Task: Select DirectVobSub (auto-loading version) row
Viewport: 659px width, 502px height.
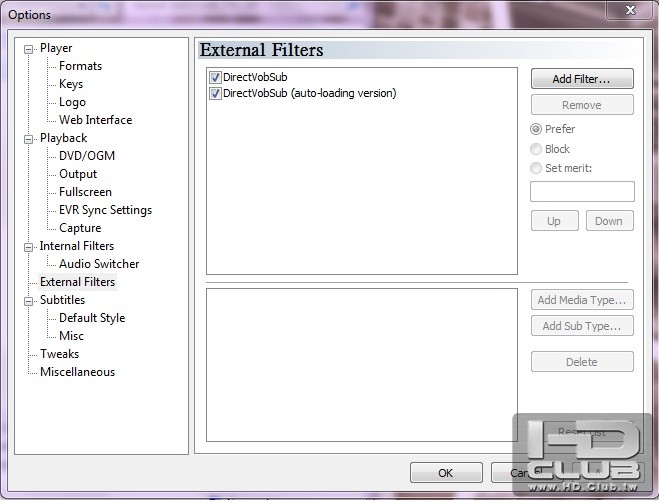Action: tap(310, 93)
